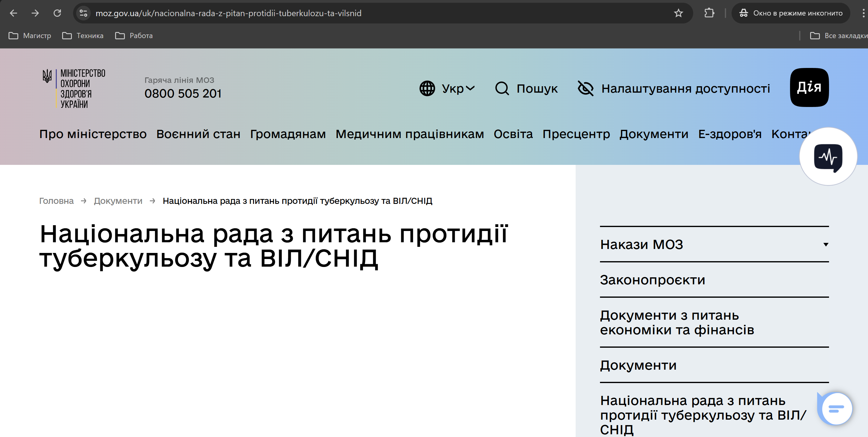
Task: Open site information icon in address bar
Action: pos(83,13)
